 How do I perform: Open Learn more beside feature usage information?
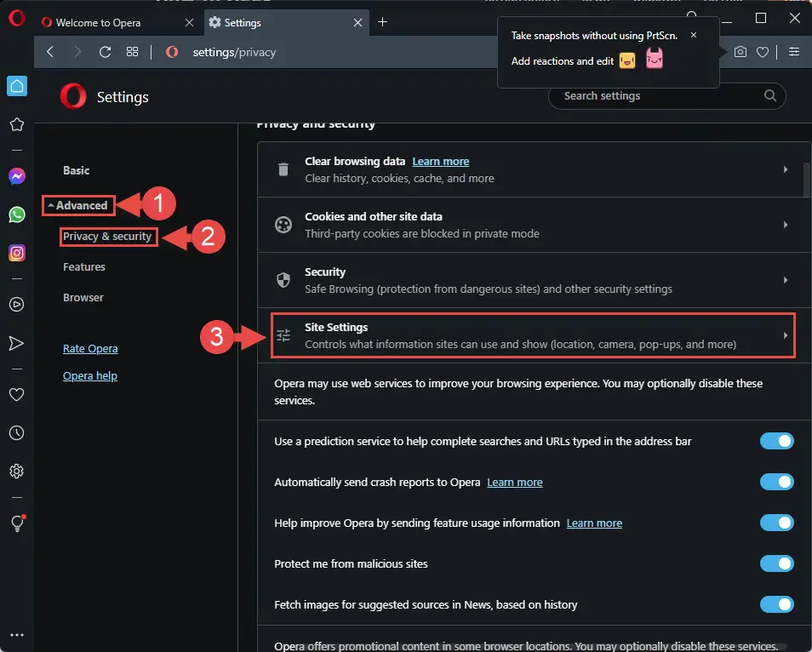tap(594, 523)
